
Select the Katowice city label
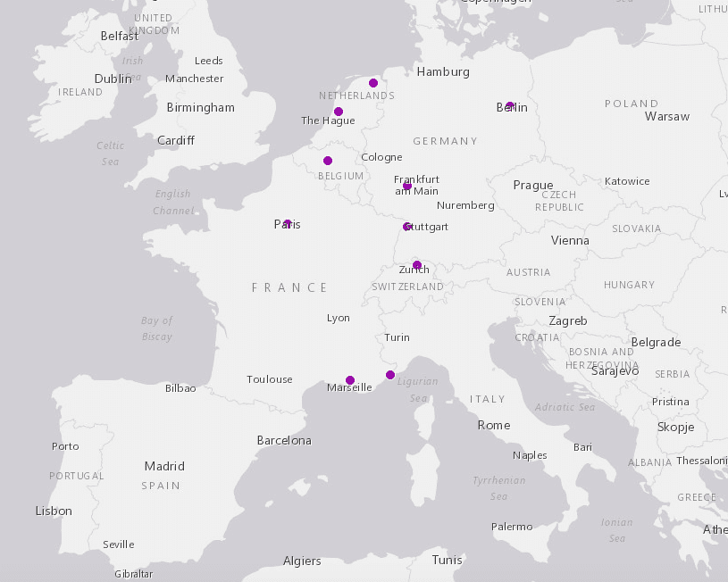pyautogui.click(x=627, y=181)
